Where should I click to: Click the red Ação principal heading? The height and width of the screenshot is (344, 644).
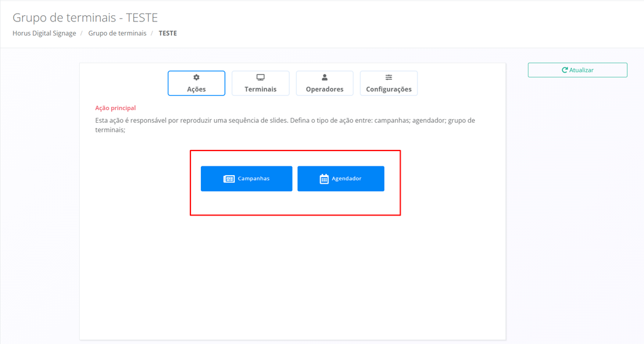pyautogui.click(x=116, y=108)
